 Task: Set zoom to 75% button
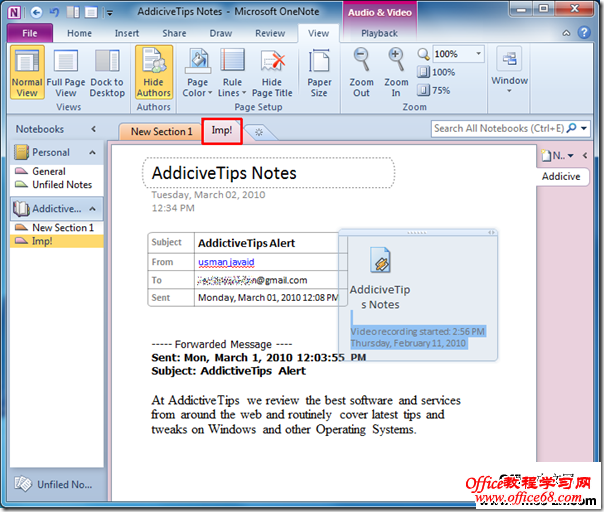[434, 91]
